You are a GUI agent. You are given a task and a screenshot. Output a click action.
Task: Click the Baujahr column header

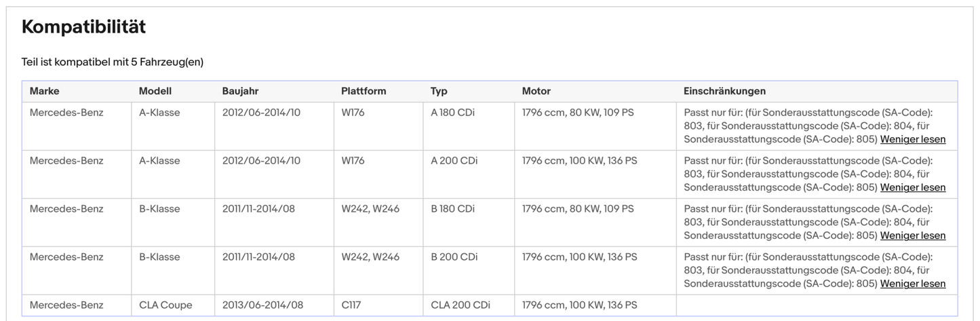[x=240, y=91]
